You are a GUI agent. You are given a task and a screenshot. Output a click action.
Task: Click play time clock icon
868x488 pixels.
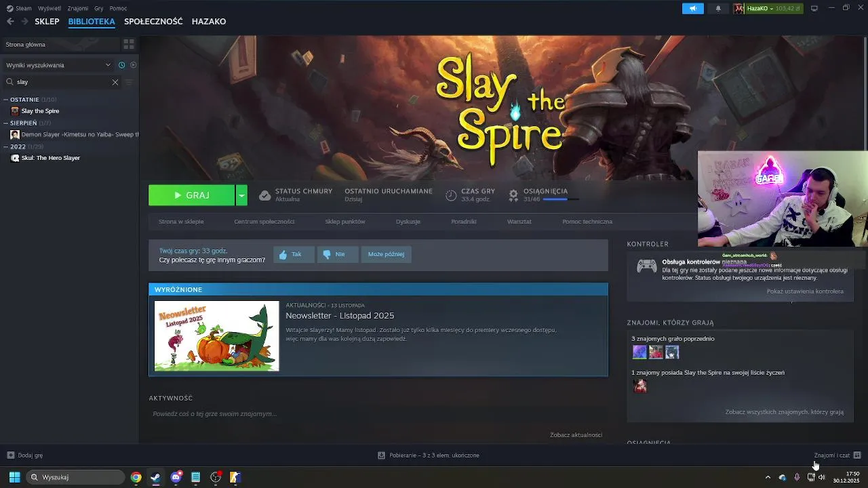pyautogui.click(x=451, y=195)
